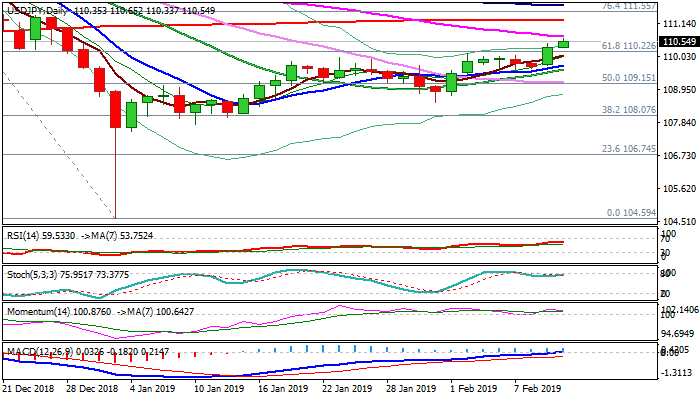Click the latest green candlestick at right
This screenshot has width=700, height=400.
pos(564,43)
